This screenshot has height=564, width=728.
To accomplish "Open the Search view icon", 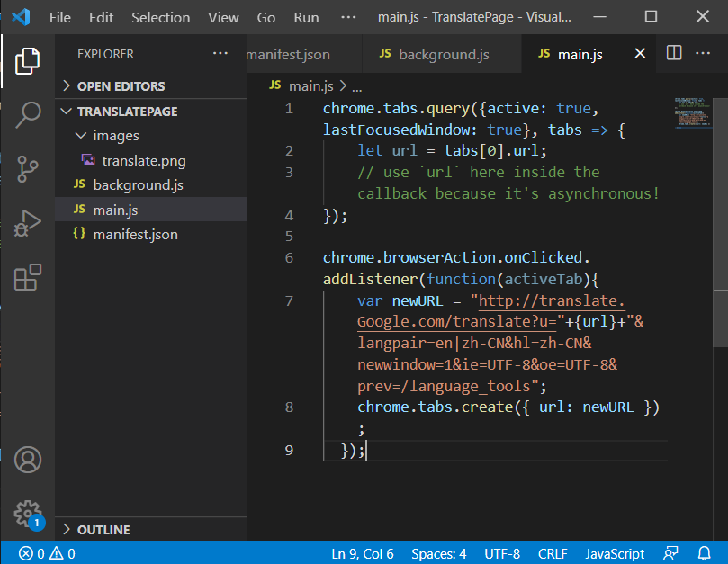I will [x=27, y=114].
